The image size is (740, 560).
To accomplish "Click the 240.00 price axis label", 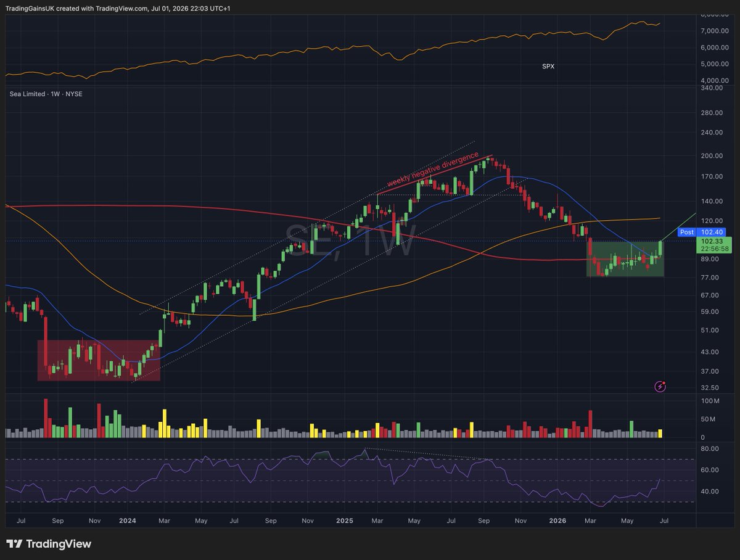I will (x=712, y=132).
